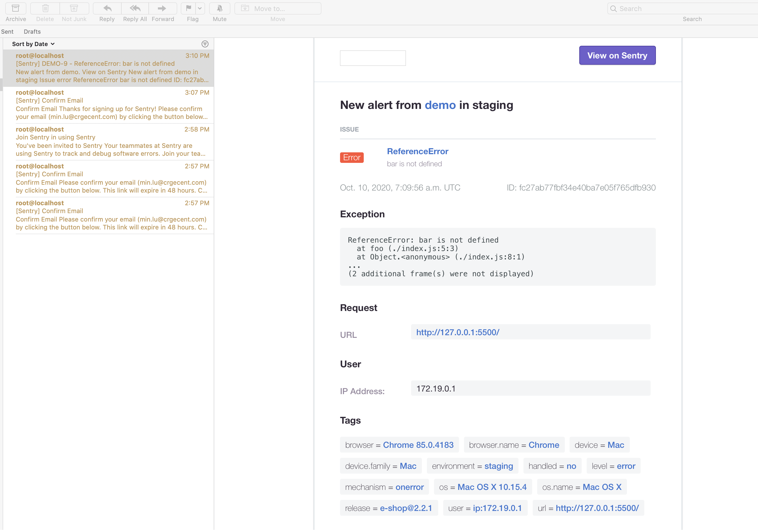Viewport: 758px width, 532px height.
Task: Click the mechanism onerror tag
Action: (x=384, y=487)
